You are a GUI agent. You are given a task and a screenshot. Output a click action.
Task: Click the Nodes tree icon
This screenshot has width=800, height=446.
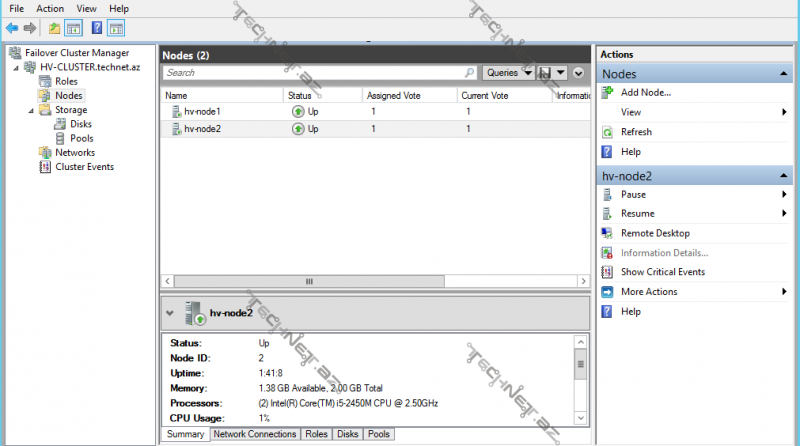45,95
